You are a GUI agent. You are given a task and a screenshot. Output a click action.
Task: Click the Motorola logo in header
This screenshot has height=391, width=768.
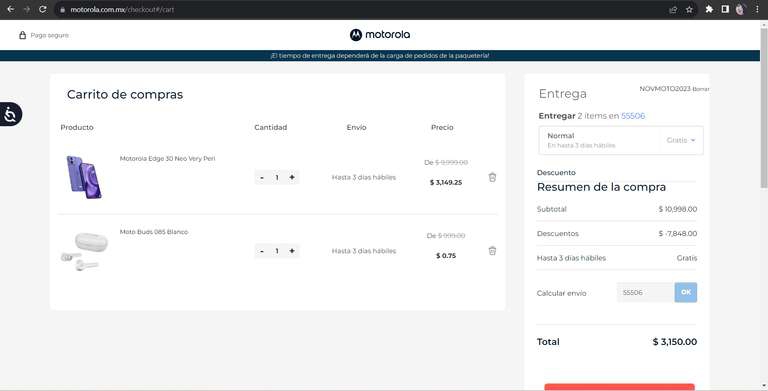pos(380,35)
